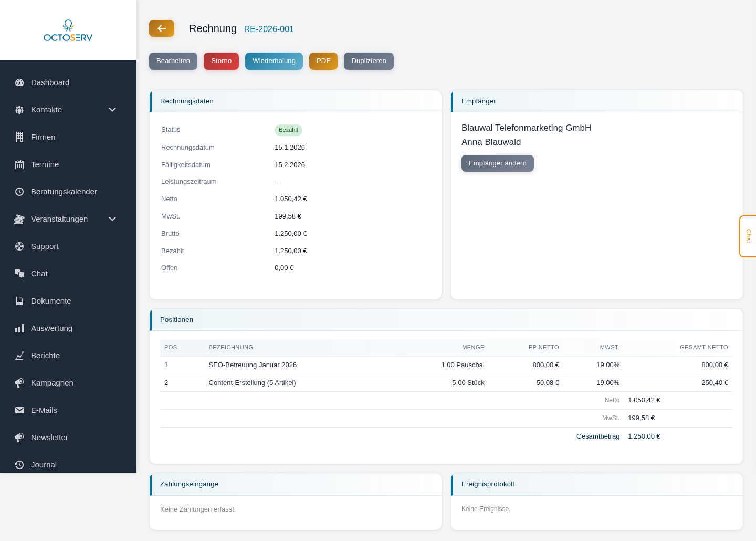Click the Dokumente file icon
The image size is (756, 541).
tap(19, 301)
